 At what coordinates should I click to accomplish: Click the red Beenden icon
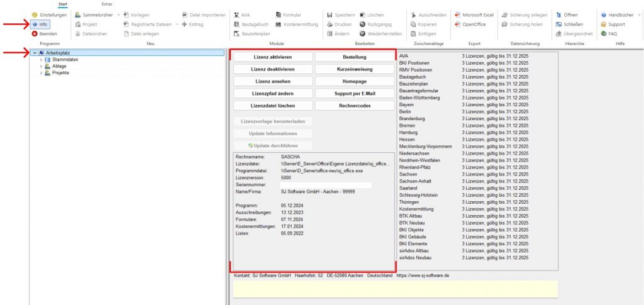click(35, 33)
